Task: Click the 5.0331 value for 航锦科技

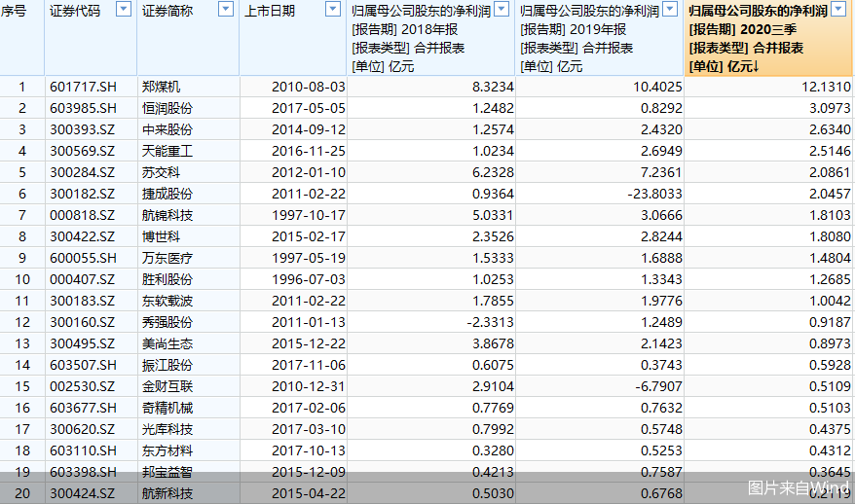Action: [493, 215]
